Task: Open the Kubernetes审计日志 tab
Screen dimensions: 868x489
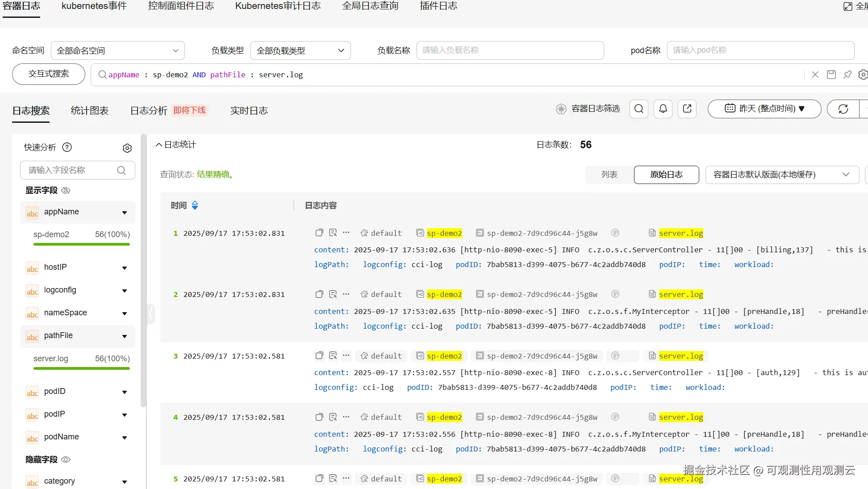Action: coord(278,6)
